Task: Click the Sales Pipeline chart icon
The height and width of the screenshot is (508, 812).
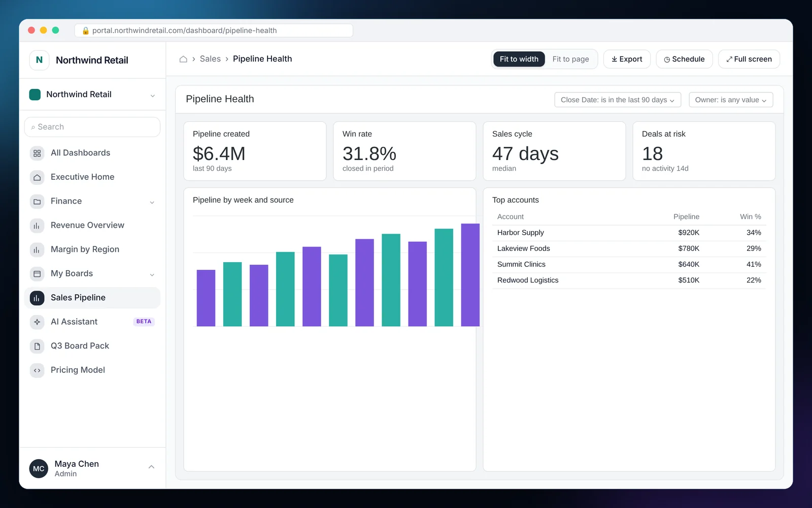Action: 37,298
